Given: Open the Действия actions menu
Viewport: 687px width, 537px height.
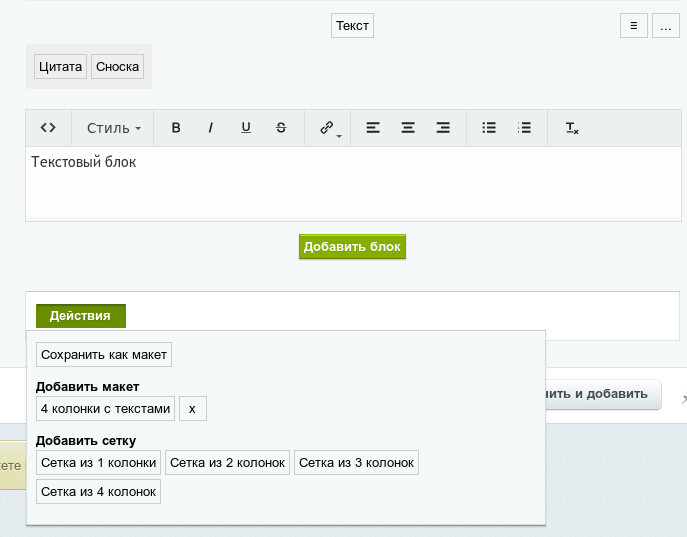Looking at the screenshot, I should pos(81,316).
